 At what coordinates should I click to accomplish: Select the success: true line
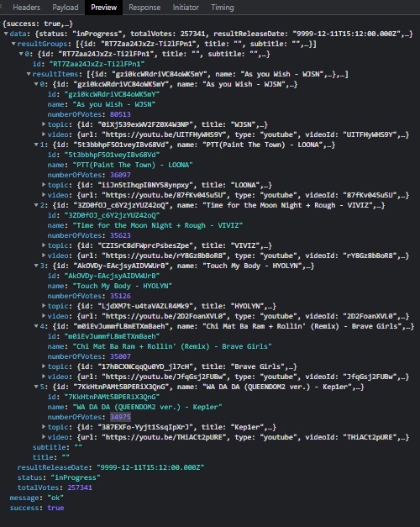[37, 508]
